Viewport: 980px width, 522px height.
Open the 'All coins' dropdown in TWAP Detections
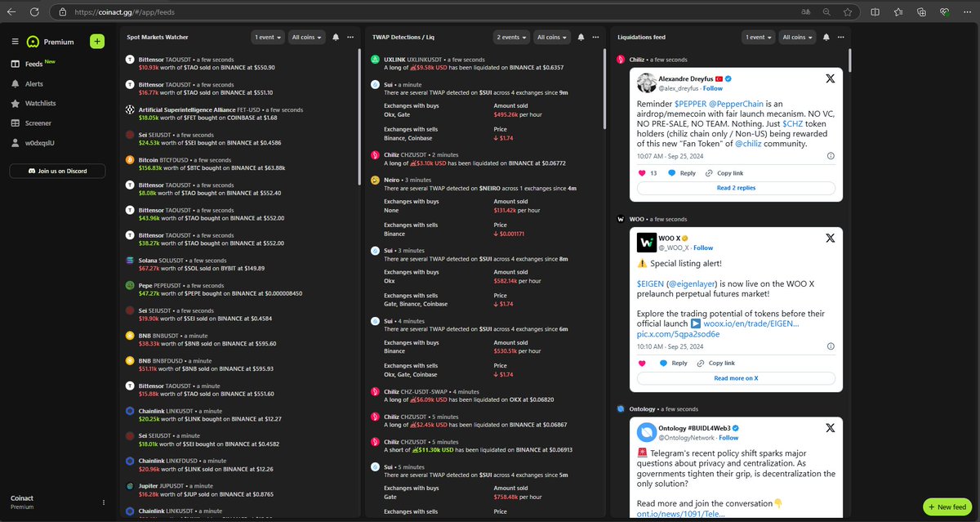552,38
